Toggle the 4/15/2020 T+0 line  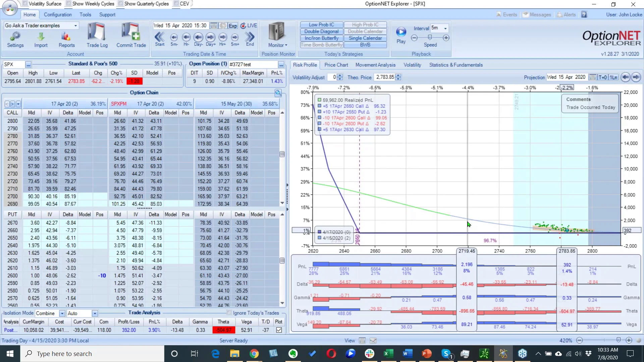320,238
